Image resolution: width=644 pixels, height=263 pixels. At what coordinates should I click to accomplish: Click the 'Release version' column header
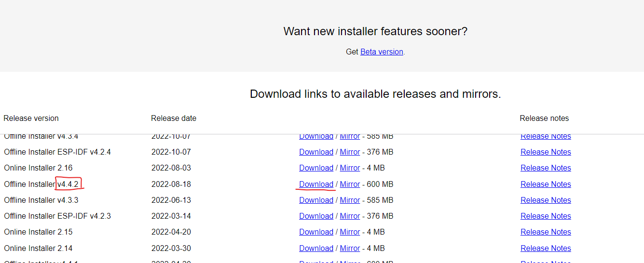click(31, 118)
